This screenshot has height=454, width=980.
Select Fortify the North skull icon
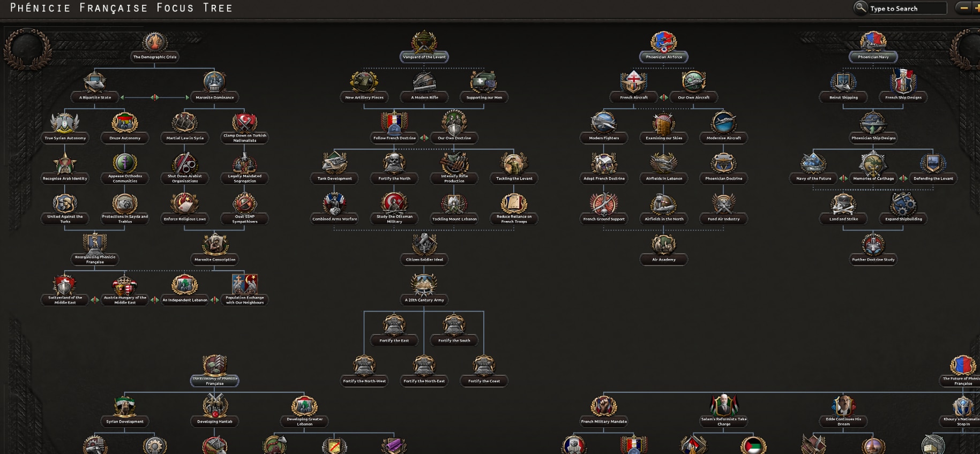coord(394,163)
